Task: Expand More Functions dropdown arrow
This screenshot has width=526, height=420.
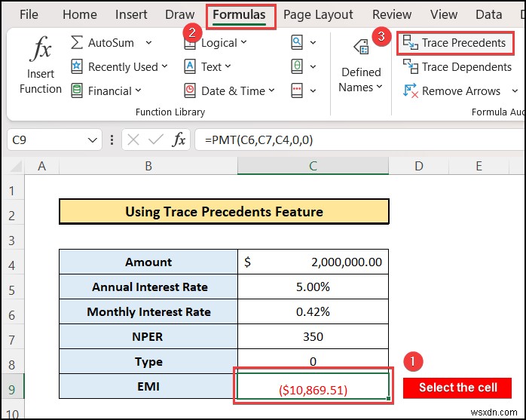Action: point(313,91)
